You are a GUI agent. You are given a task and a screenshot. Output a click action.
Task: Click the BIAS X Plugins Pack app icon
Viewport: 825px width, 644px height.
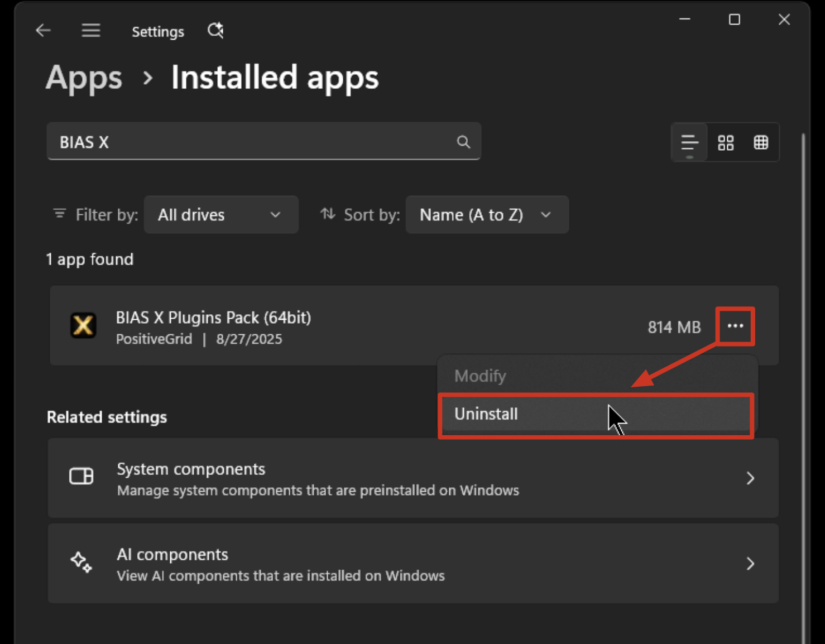pos(83,326)
